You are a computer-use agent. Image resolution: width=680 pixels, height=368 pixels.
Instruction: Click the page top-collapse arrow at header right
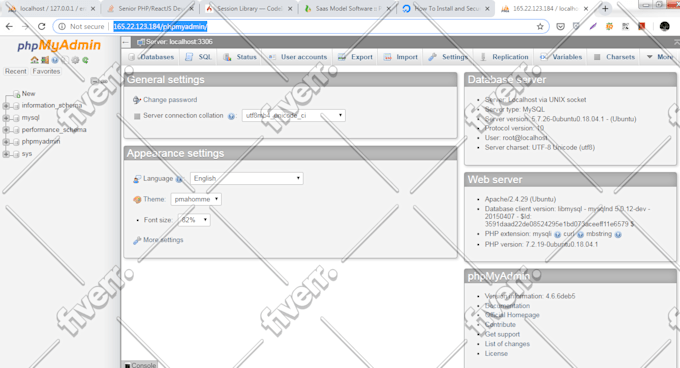pos(677,42)
